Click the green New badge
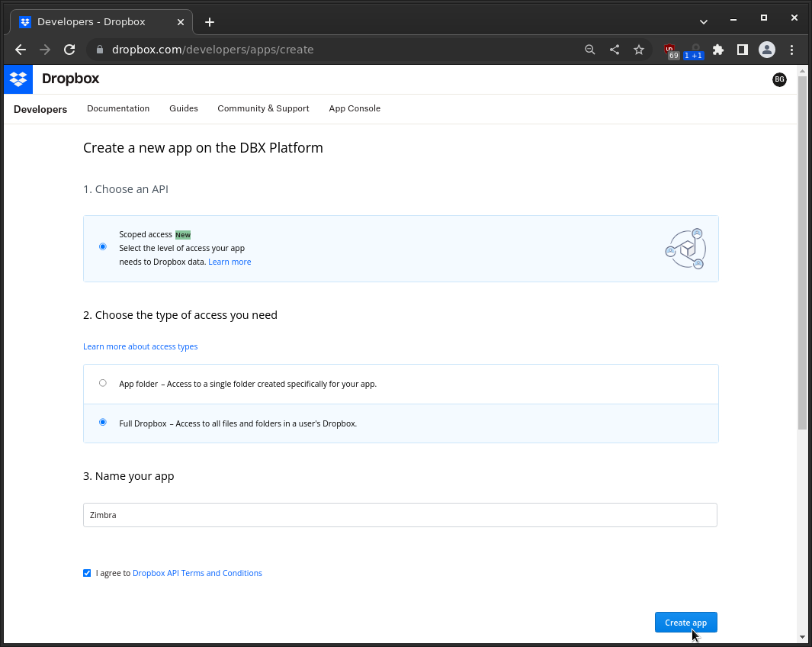The width and height of the screenshot is (812, 647). [x=183, y=235]
